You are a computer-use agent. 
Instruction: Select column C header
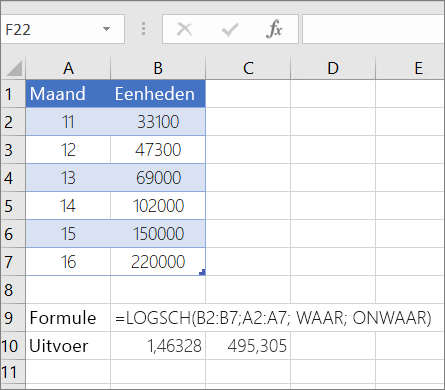point(248,68)
